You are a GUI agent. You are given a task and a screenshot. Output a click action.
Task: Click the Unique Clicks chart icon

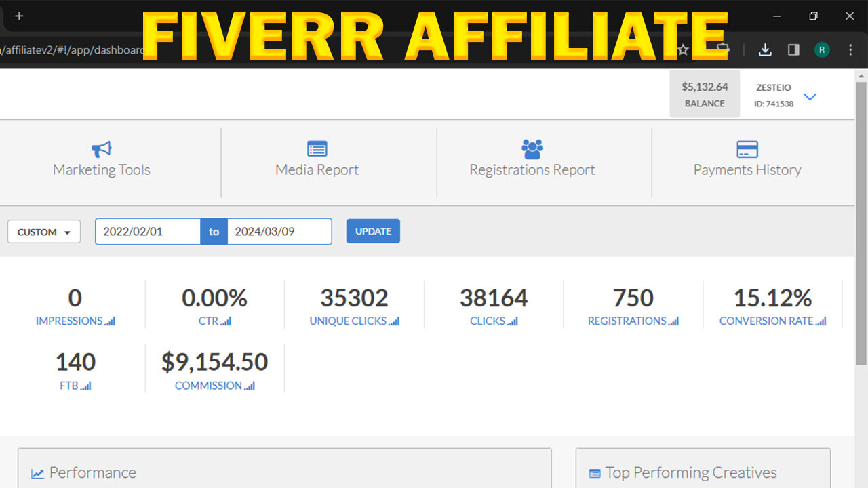point(394,321)
